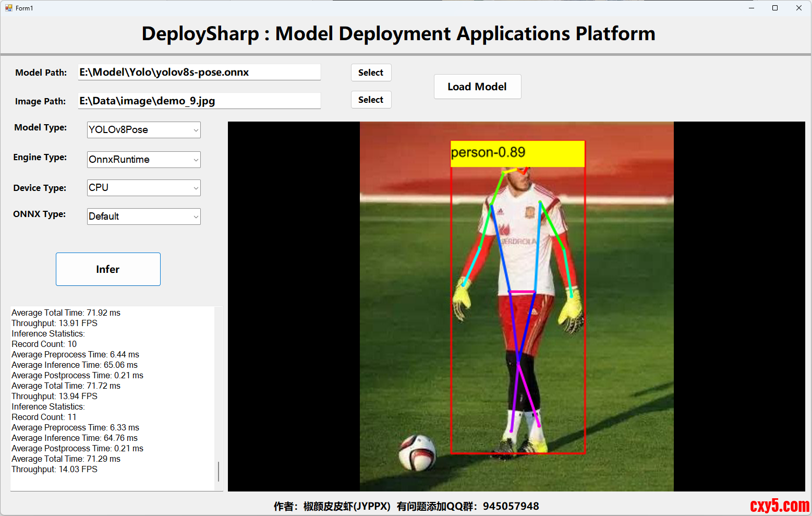
Task: Click the Load Model button
Action: pyautogui.click(x=477, y=87)
